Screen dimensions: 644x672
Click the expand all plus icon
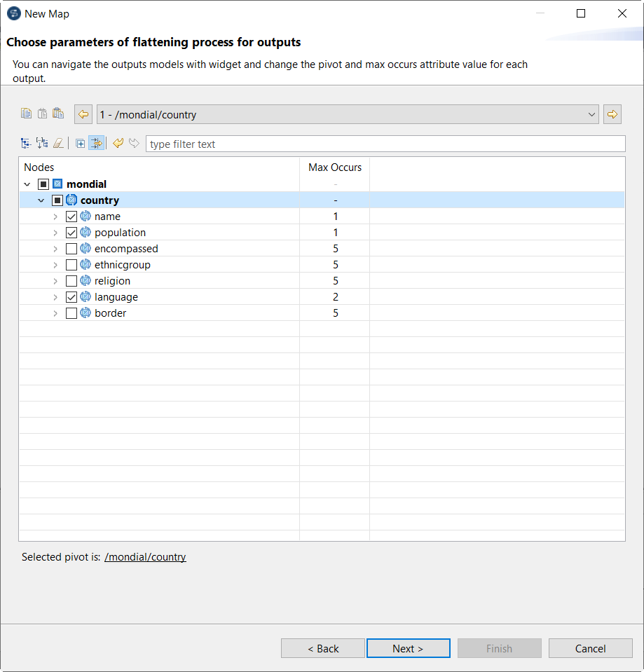(81, 144)
